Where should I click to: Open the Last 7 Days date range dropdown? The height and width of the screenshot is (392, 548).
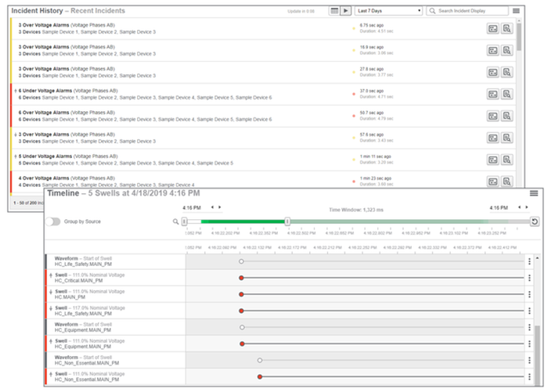[388, 11]
